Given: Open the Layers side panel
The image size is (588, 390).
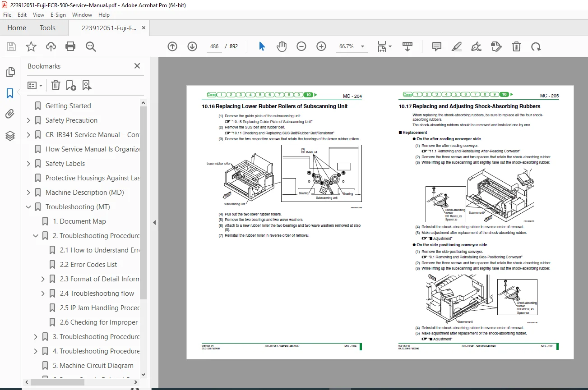Looking at the screenshot, I should 10,135.
